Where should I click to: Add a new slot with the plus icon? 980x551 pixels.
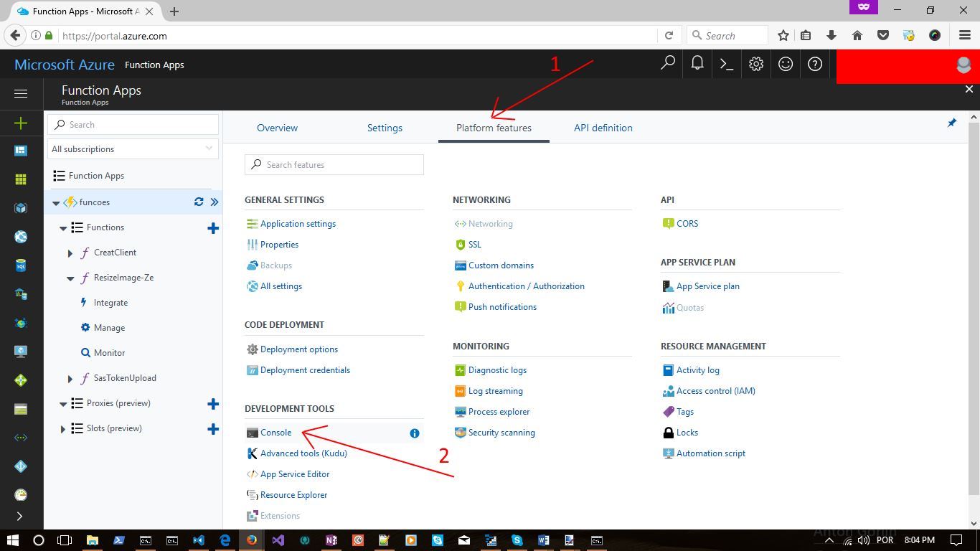pos(213,429)
